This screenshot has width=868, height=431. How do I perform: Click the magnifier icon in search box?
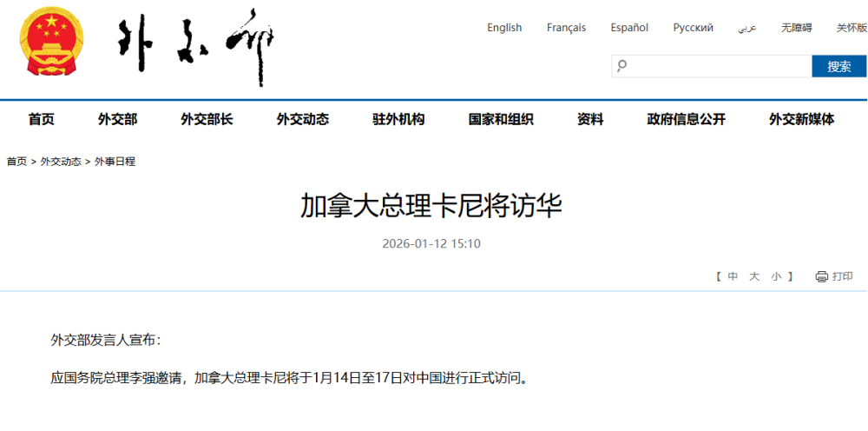pyautogui.click(x=621, y=66)
